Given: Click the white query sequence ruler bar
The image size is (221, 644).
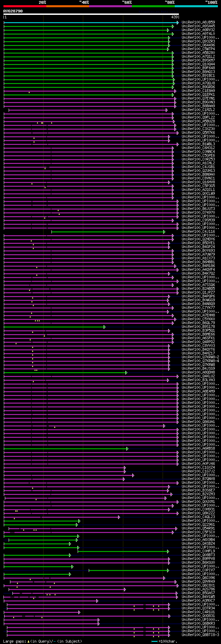Looking at the screenshot, I should pyautogui.click(x=91, y=14).
